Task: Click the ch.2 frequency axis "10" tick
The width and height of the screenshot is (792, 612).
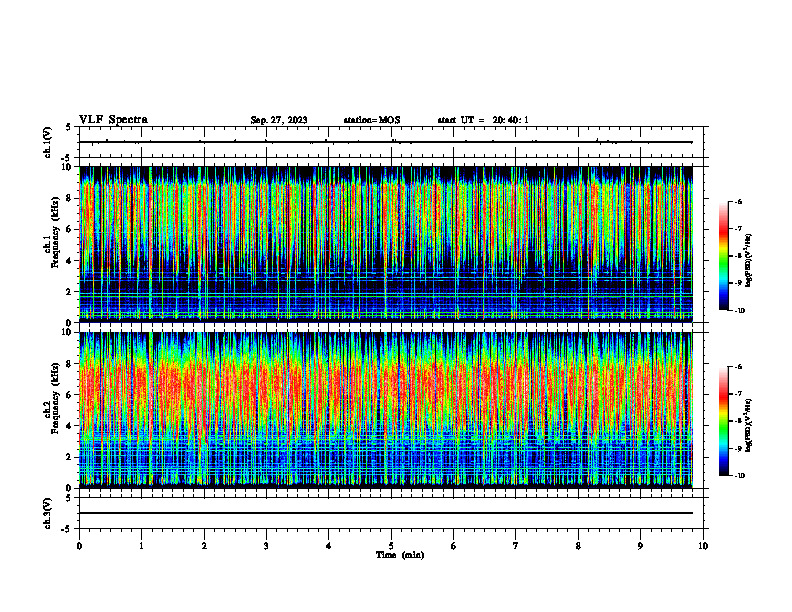Action: [x=67, y=332]
